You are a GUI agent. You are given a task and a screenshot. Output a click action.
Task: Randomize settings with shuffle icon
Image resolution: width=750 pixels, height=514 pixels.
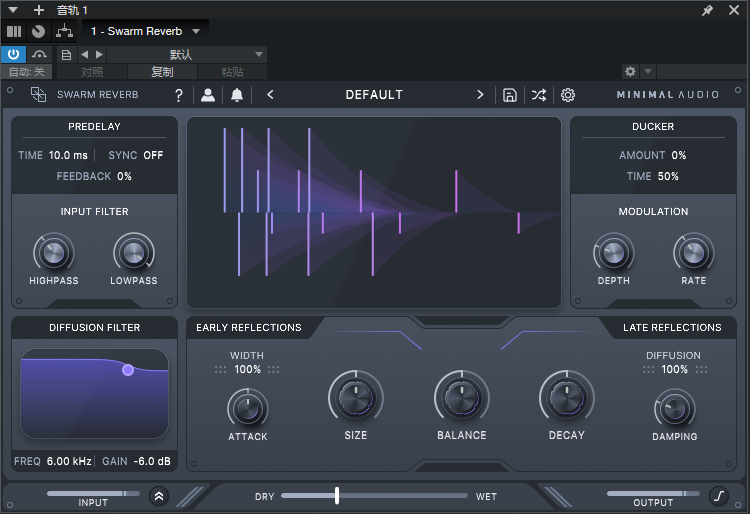click(x=539, y=95)
